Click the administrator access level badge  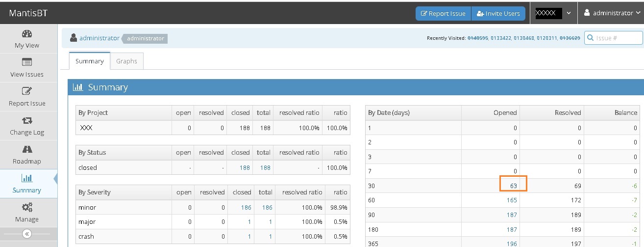145,38
